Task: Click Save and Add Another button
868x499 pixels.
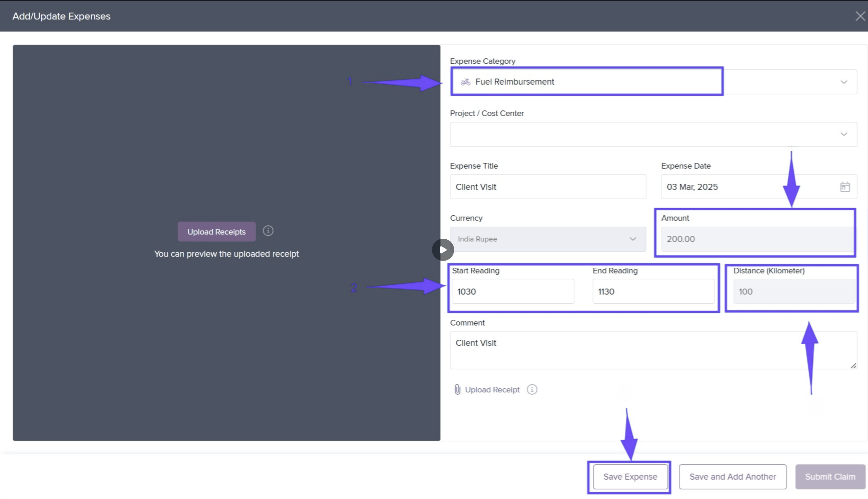Action: tap(732, 476)
